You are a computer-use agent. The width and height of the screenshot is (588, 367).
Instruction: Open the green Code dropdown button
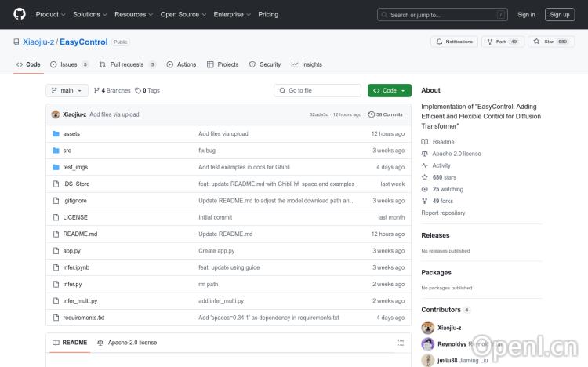click(x=389, y=91)
